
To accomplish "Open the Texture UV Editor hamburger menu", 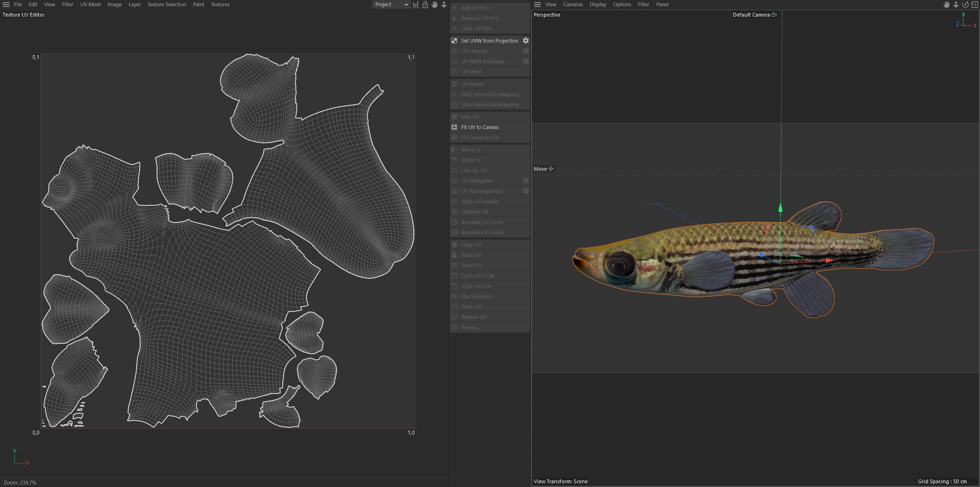I will tap(6, 5).
